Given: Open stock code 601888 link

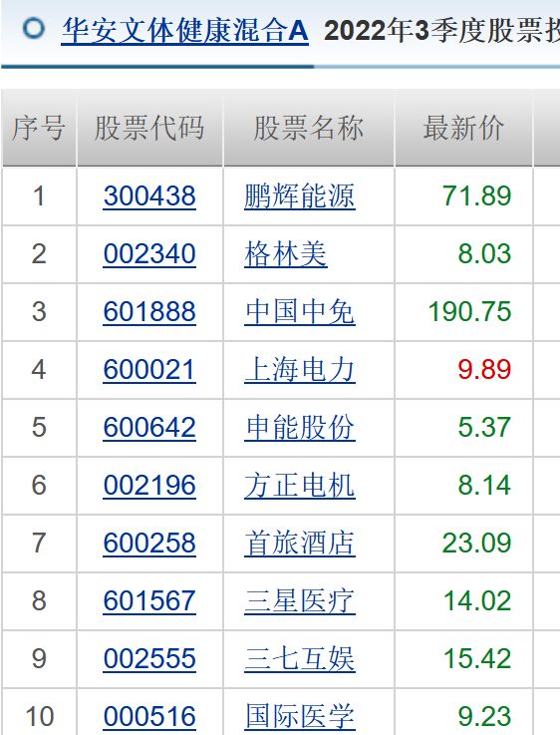Looking at the screenshot, I should [x=149, y=312].
